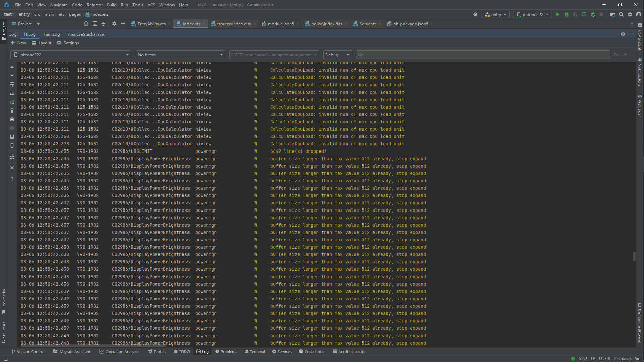Image resolution: width=644 pixels, height=362 pixels.
Task: Open the Terminal tool window
Action: coord(255,351)
